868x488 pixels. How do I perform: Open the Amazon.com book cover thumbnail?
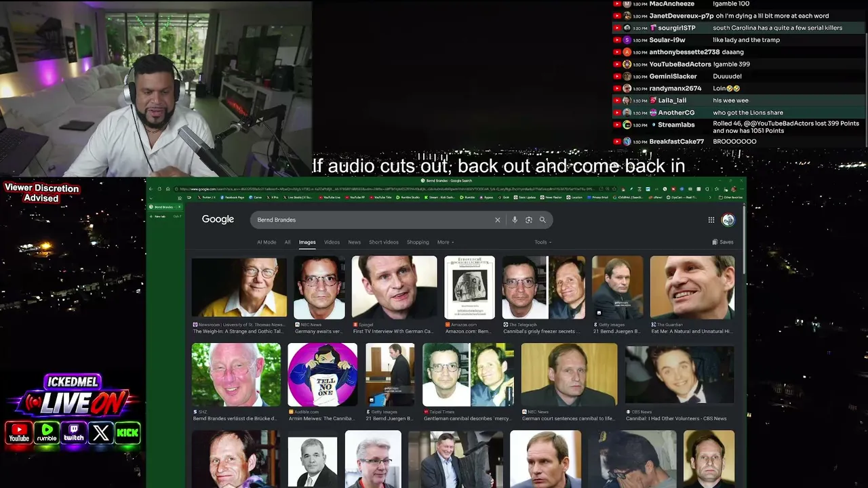coord(469,287)
